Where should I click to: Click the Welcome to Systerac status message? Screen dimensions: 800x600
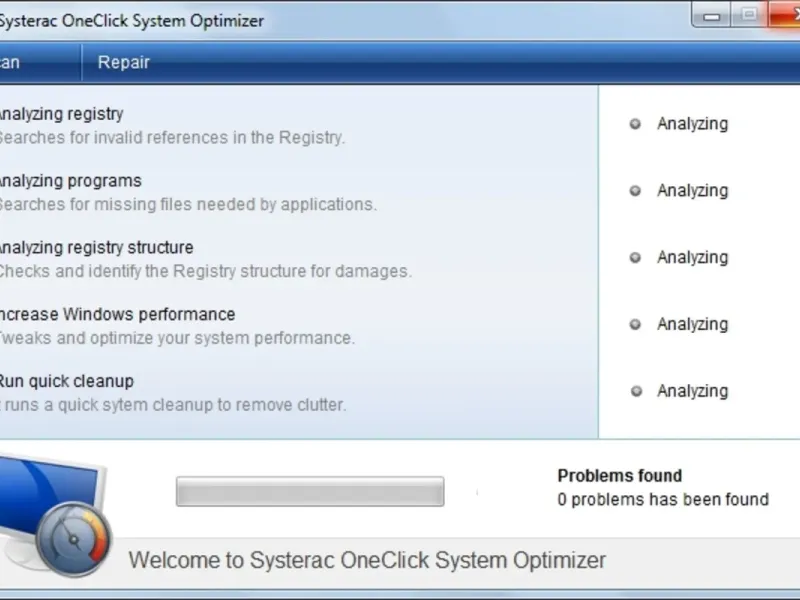click(367, 559)
